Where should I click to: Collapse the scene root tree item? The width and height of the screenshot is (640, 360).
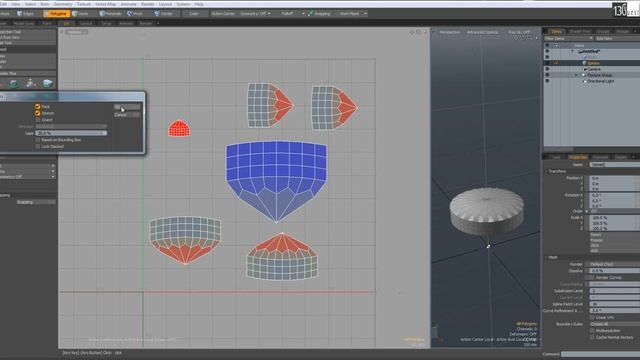coord(572,51)
